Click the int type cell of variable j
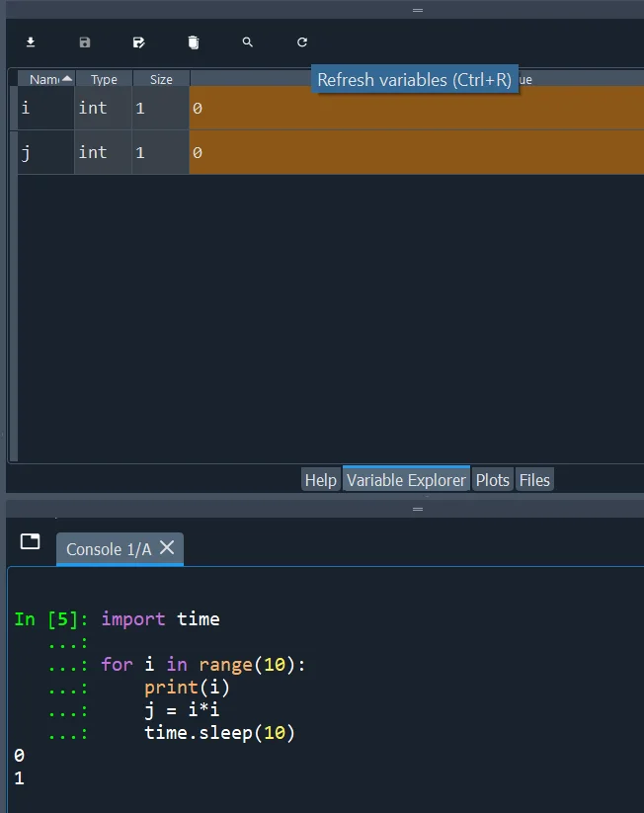 click(104, 152)
